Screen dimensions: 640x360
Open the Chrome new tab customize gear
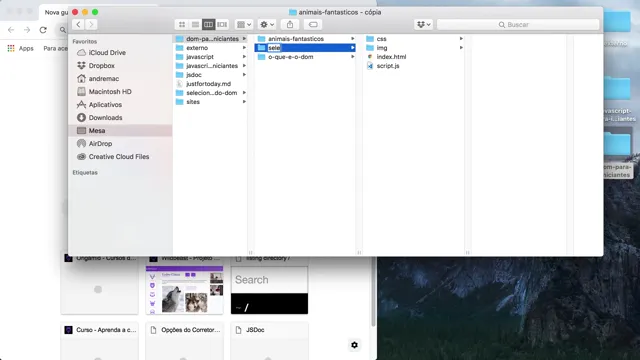coord(354,345)
